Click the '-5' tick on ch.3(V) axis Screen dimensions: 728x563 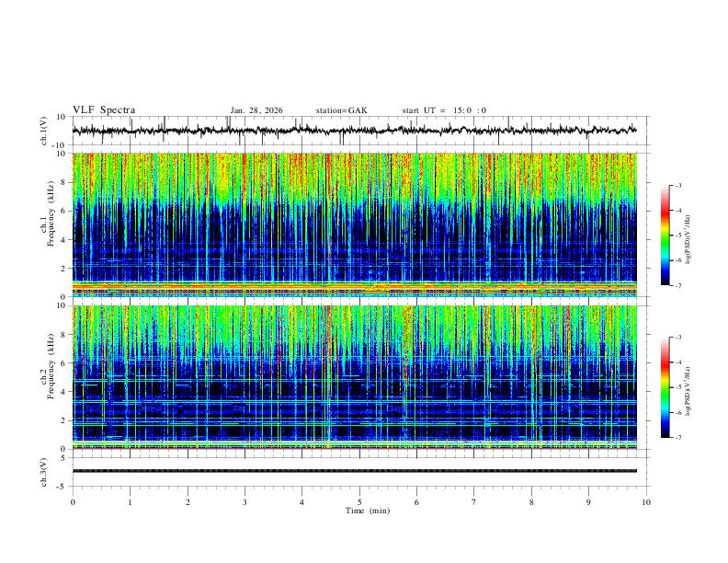click(x=63, y=487)
